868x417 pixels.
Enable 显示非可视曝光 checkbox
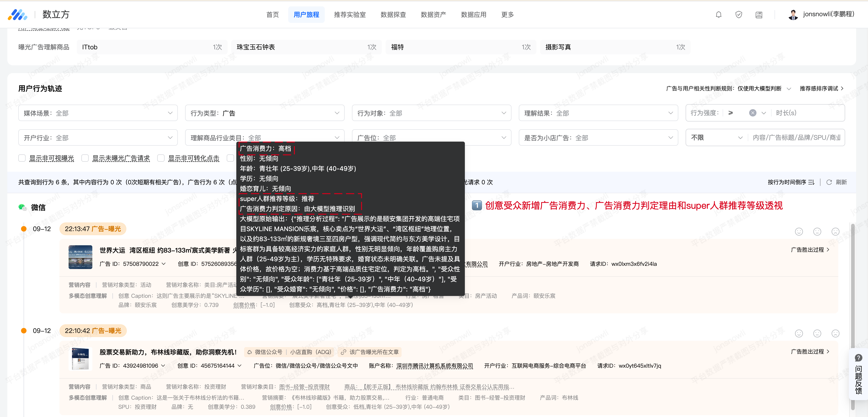[x=22, y=158]
